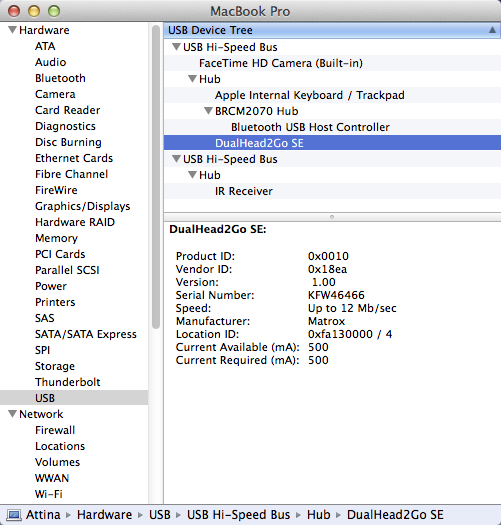The image size is (501, 525).
Task: Collapse the Hardware section triangle
Action: pyautogui.click(x=12, y=30)
